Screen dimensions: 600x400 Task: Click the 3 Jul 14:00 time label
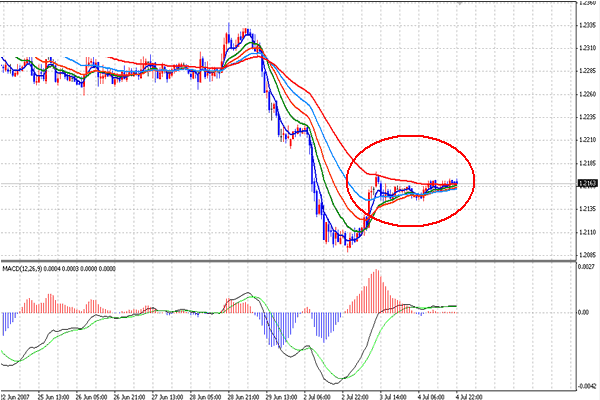(394, 397)
